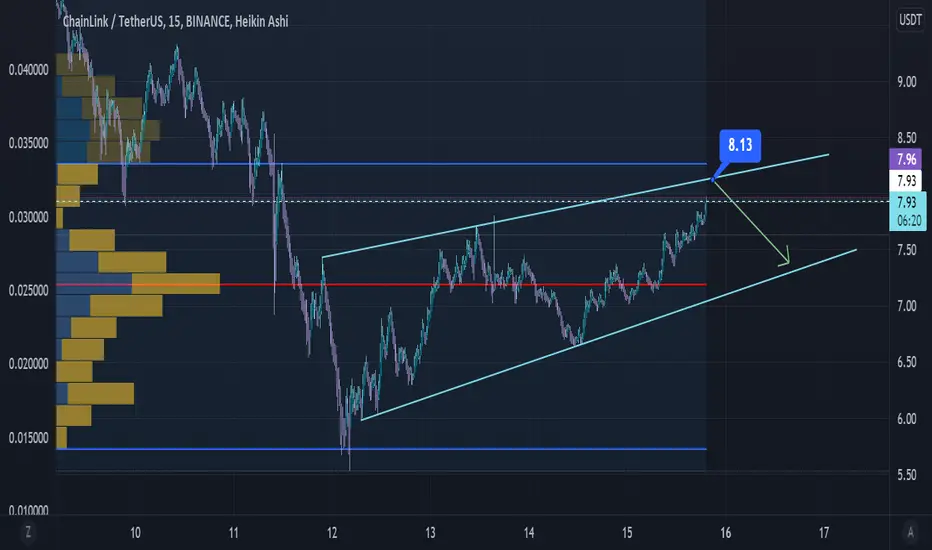Click the 0.015000 left axis label

pos(29,438)
